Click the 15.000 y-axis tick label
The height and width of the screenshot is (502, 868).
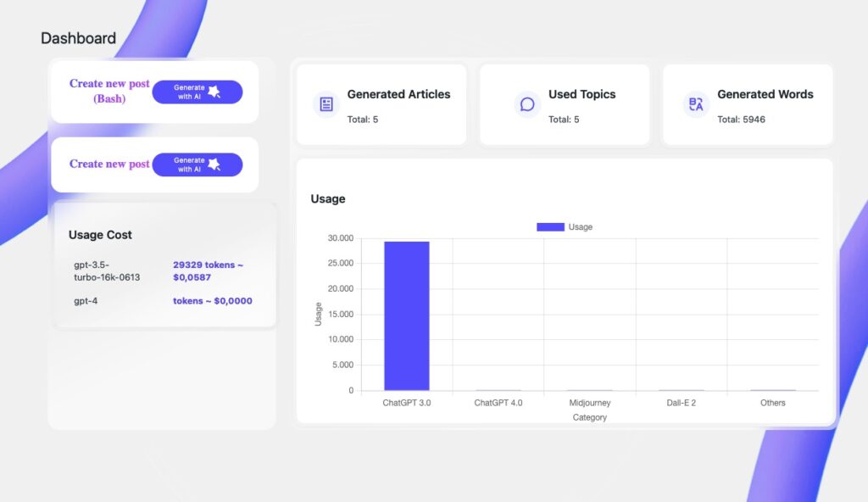pos(341,314)
